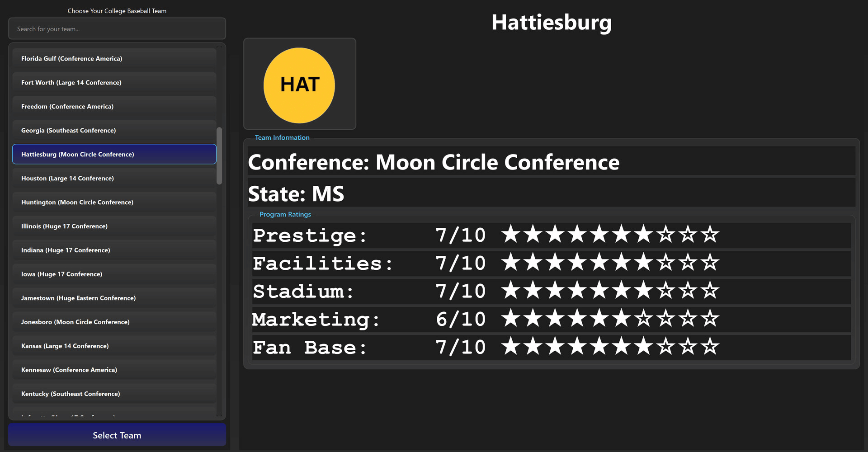Viewport: 868px width, 452px height.
Task: Pick the Freedom team entry
Action: [114, 107]
